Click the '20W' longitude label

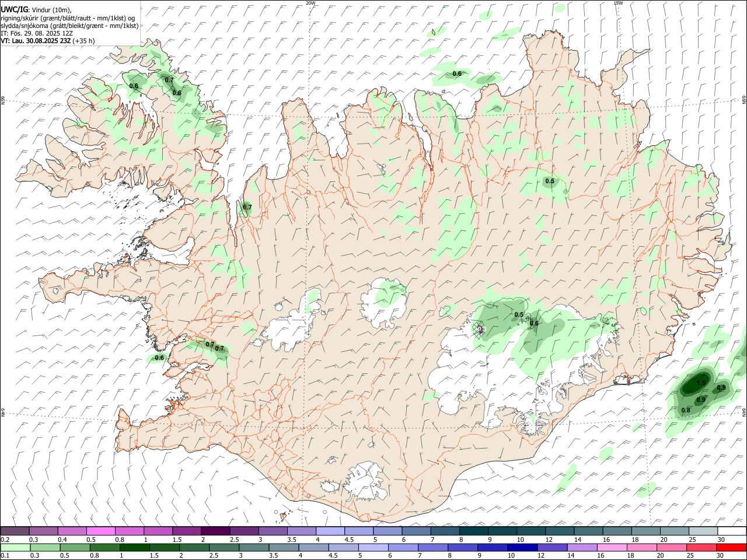(x=310, y=3)
